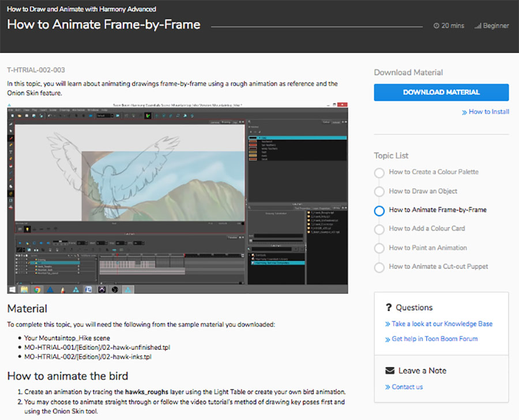
Task: Click the chevron arrows before Contact us
Action: click(388, 387)
